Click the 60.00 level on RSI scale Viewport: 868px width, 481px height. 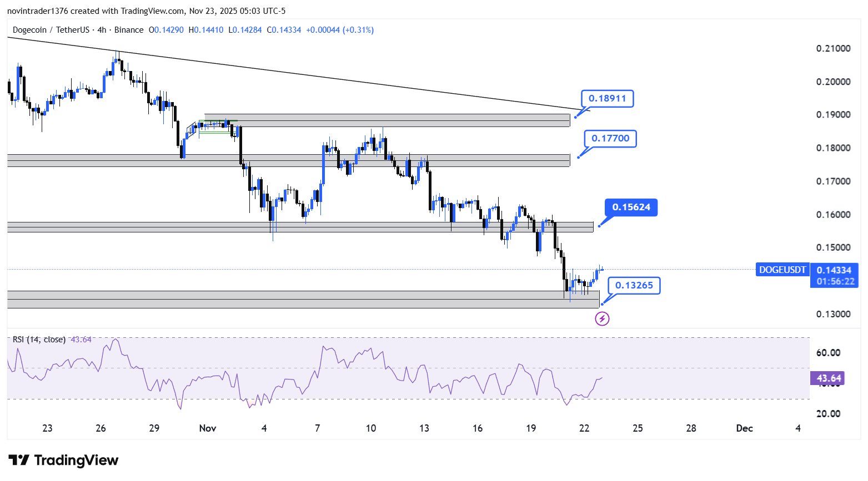tap(828, 353)
